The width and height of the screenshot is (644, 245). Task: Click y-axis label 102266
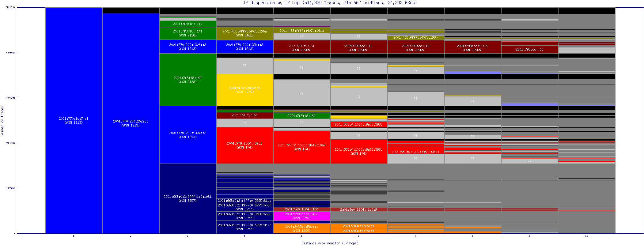pyautogui.click(x=11, y=188)
